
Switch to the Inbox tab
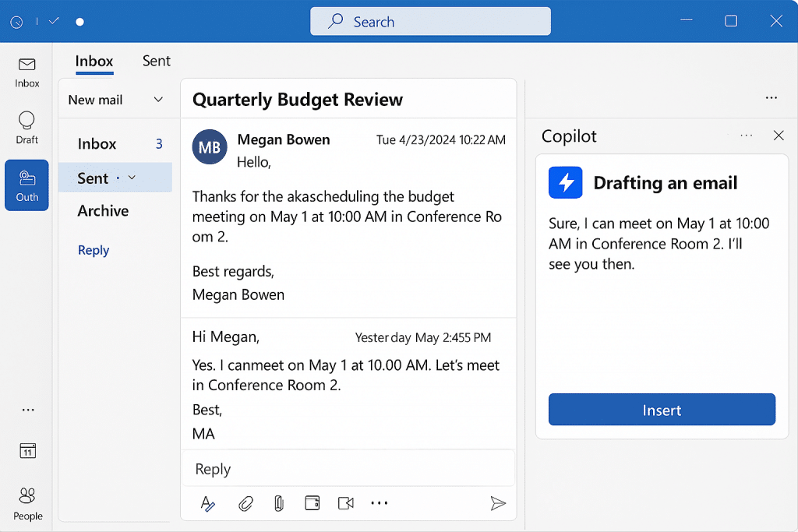tap(94, 61)
